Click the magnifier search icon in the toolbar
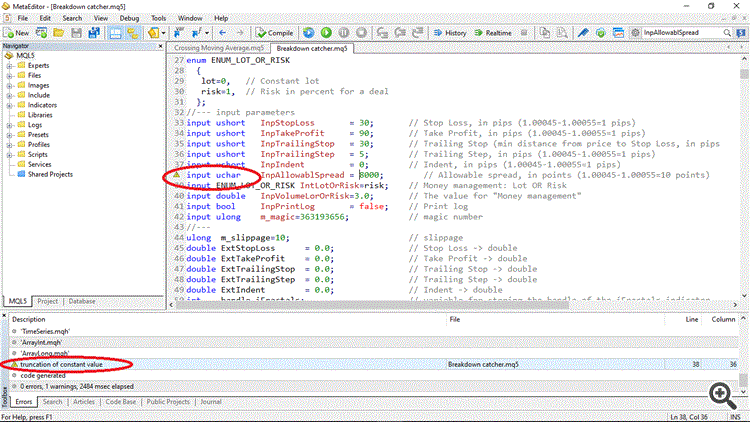This screenshot has height=422, width=750. [x=727, y=33]
